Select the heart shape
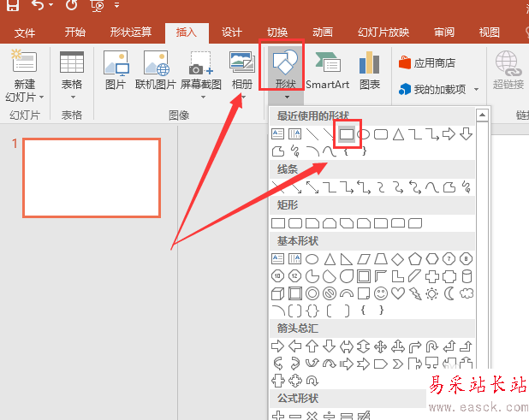529x420 pixels. (x=398, y=293)
